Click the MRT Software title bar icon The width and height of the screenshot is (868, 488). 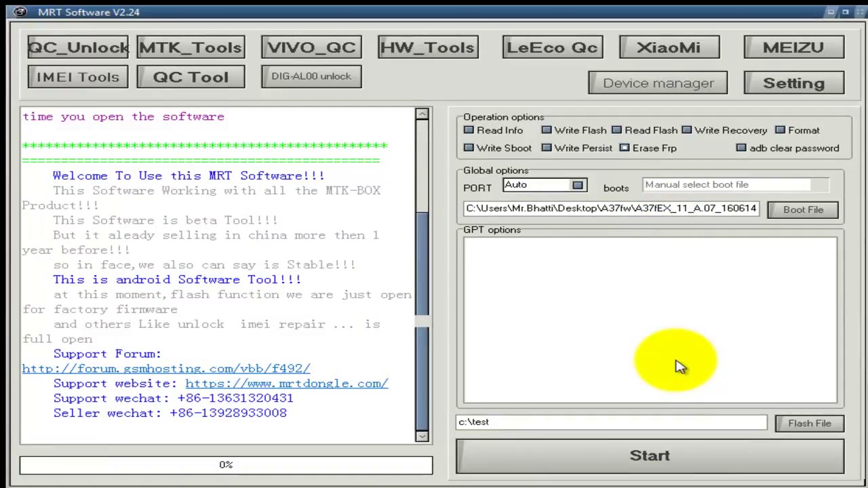[x=20, y=12]
